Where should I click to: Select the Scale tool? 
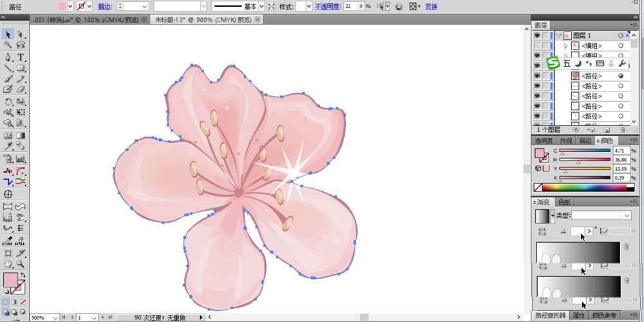[21, 102]
